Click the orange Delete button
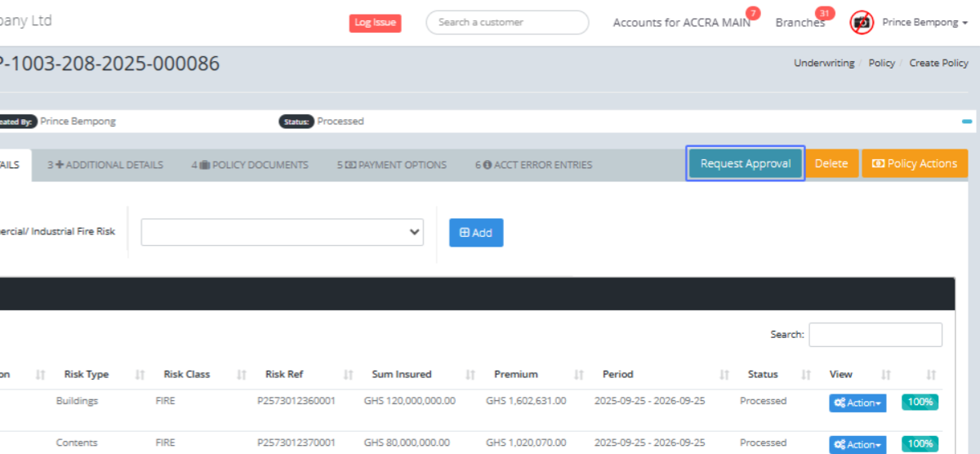 (831, 164)
